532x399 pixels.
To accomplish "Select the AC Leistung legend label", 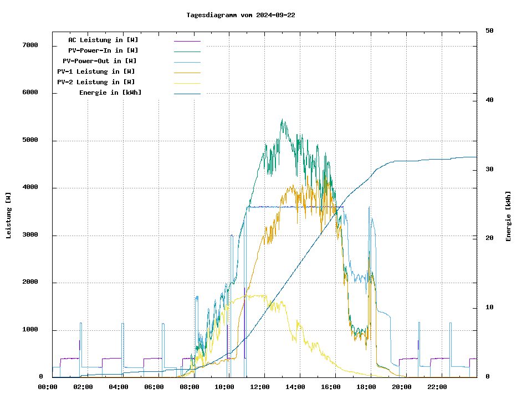I will click(103, 40).
